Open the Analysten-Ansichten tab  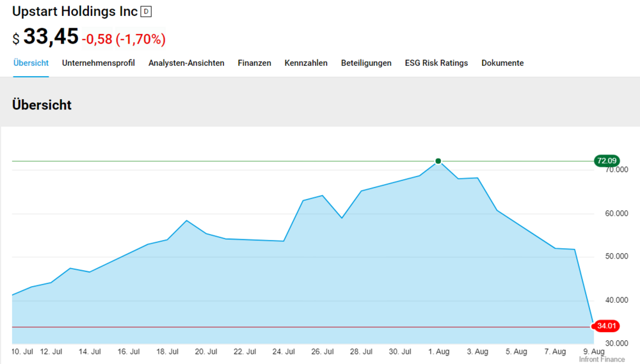pos(186,63)
